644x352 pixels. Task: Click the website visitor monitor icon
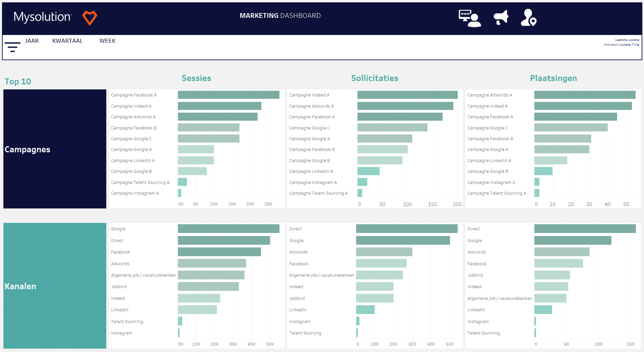(469, 18)
